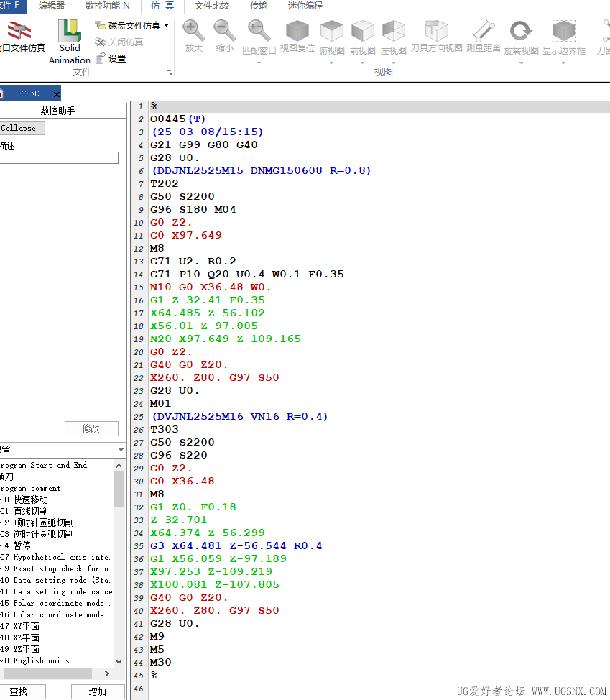Click code line 'G96 S180 M04'
Image resolution: width=610 pixels, height=700 pixels.
[x=193, y=209]
